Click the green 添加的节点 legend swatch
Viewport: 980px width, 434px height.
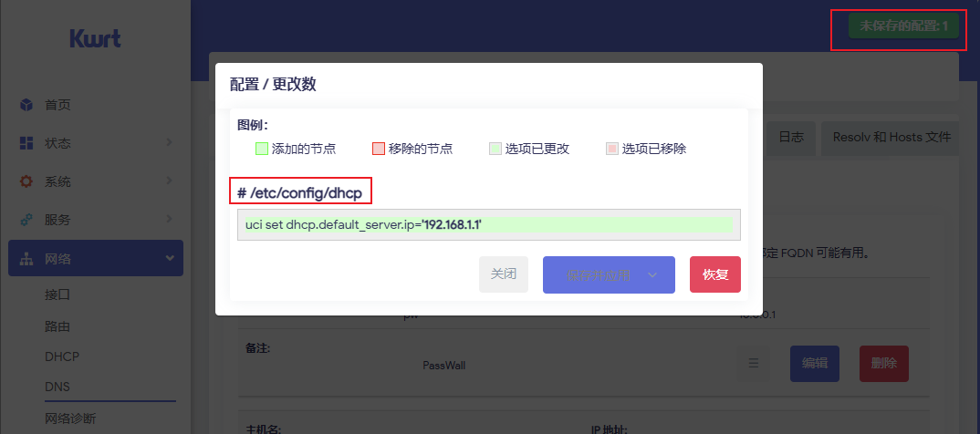(261, 149)
